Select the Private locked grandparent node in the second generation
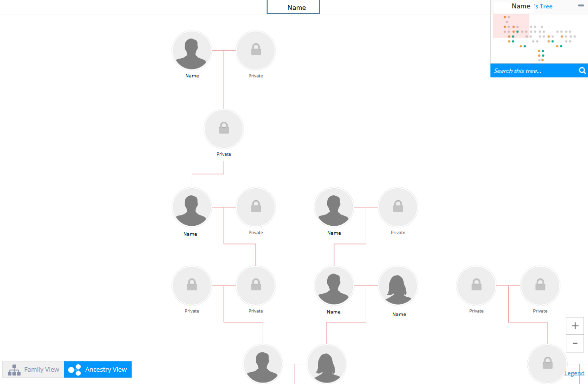588x384 pixels. click(224, 129)
